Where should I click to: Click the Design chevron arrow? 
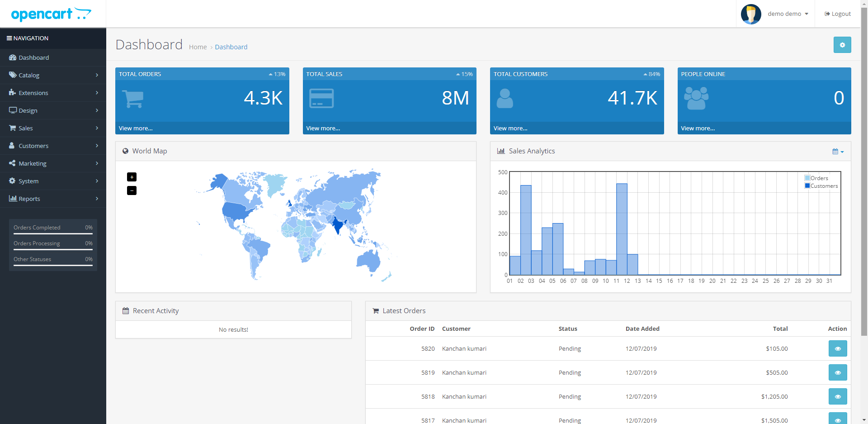point(97,110)
